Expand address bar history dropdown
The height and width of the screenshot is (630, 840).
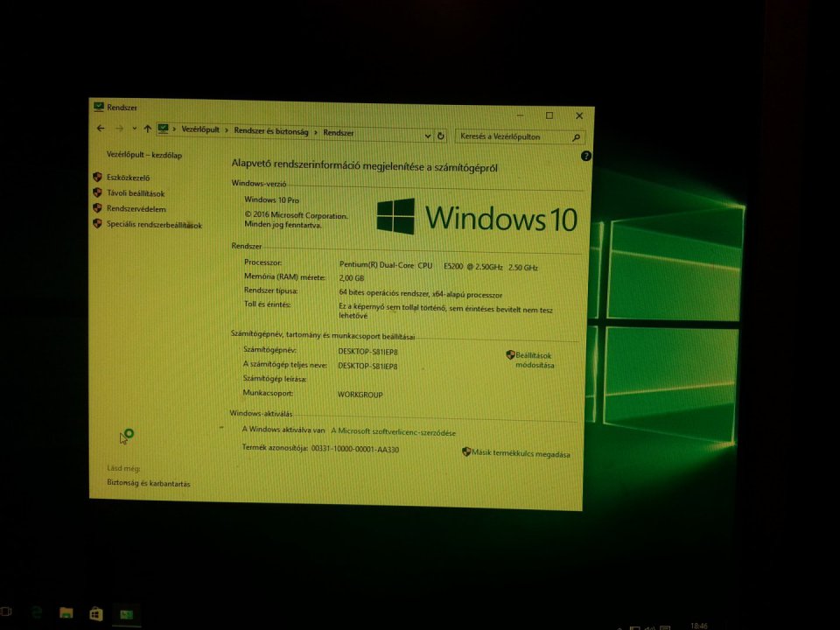tap(428, 136)
